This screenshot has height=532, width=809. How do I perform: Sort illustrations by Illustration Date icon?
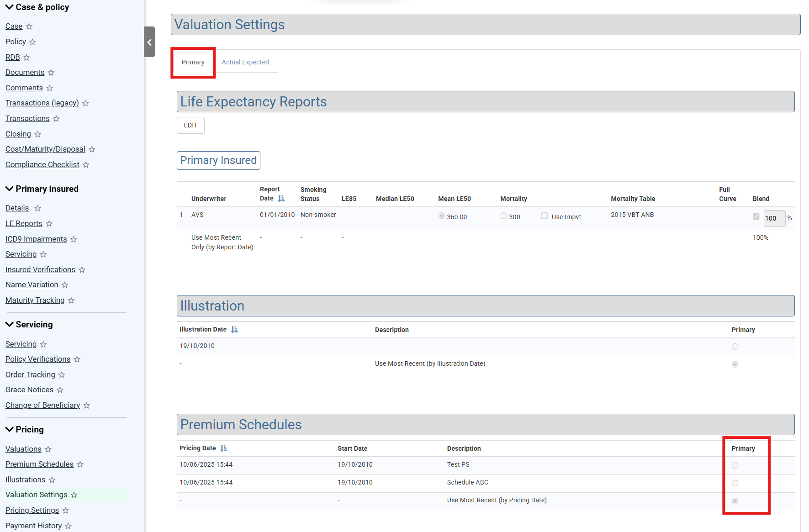tap(234, 330)
